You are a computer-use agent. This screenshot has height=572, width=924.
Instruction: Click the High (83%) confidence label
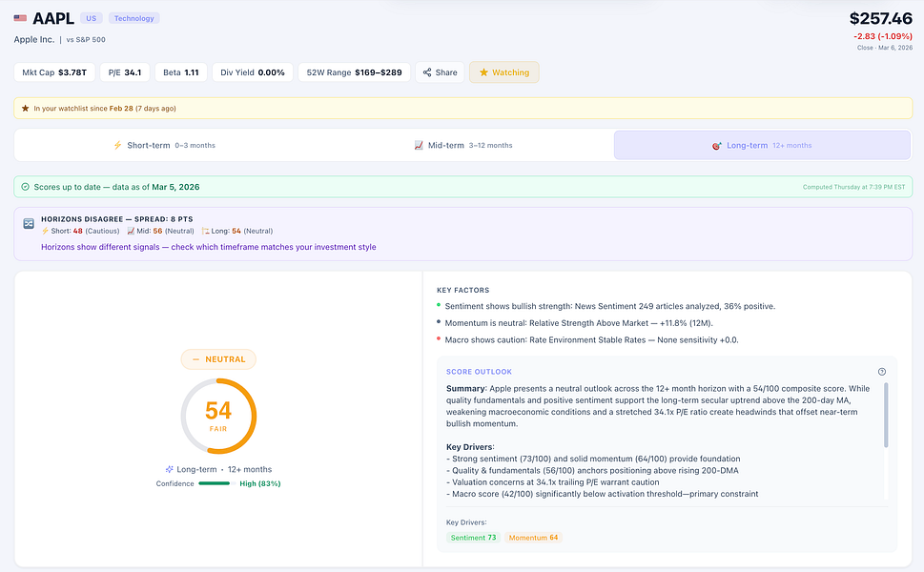(x=260, y=483)
